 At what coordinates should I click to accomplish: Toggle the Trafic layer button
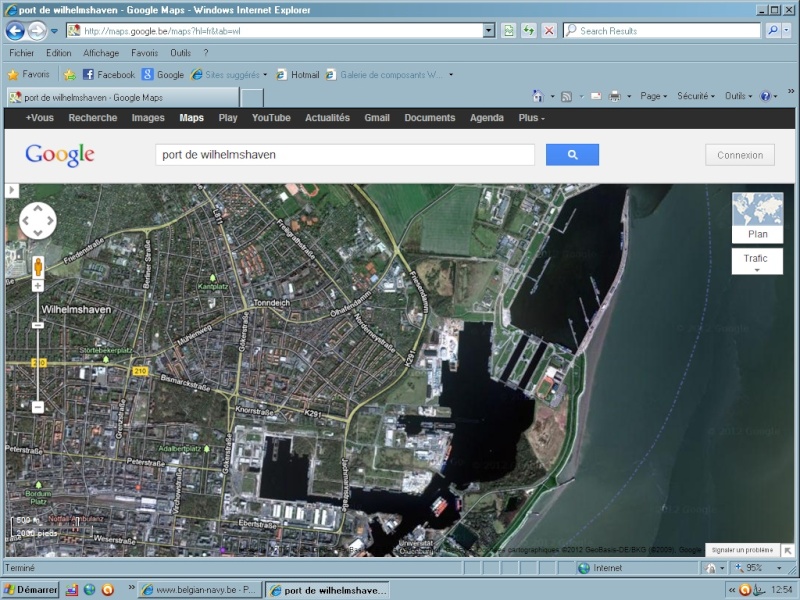pos(757,261)
